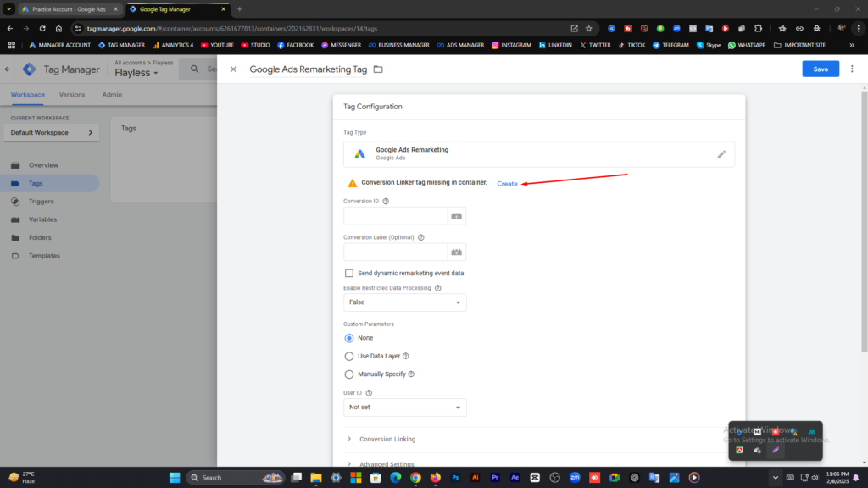The image size is (868, 488).
Task: Expand Default Workspace selector
Action: pos(52,133)
